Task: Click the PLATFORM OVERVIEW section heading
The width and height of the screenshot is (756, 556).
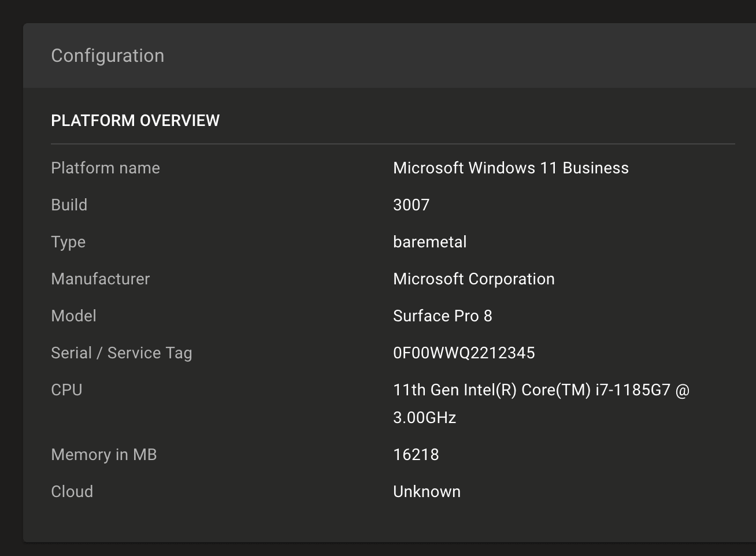Action: click(x=135, y=120)
